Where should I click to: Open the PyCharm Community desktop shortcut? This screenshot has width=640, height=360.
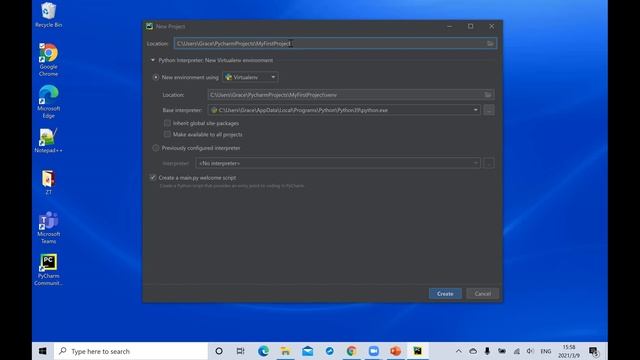[49, 269]
